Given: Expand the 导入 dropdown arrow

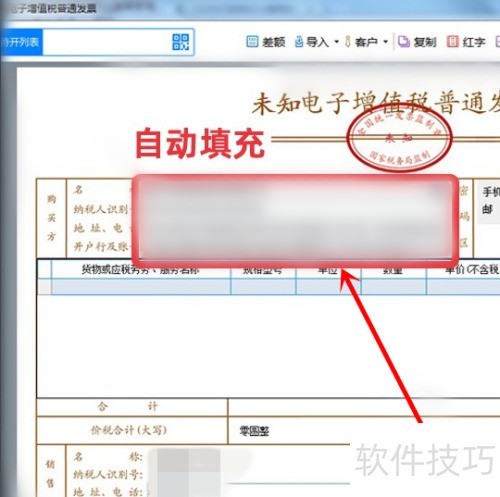Looking at the screenshot, I should tap(336, 42).
